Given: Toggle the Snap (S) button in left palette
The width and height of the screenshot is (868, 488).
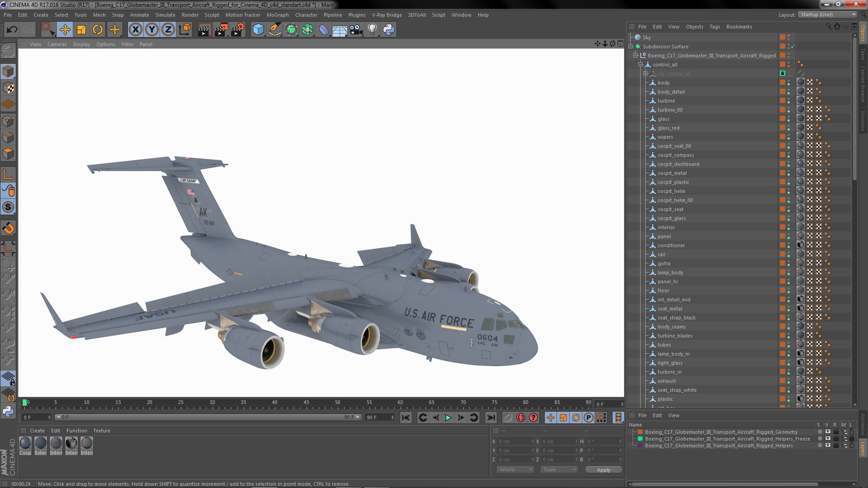Looking at the screenshot, I should tap(8, 207).
